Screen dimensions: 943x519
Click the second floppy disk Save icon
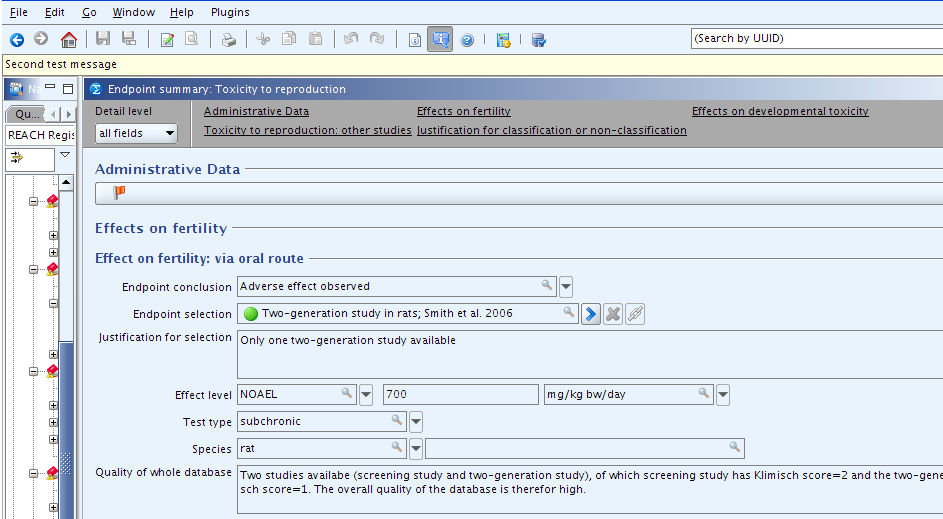point(129,39)
